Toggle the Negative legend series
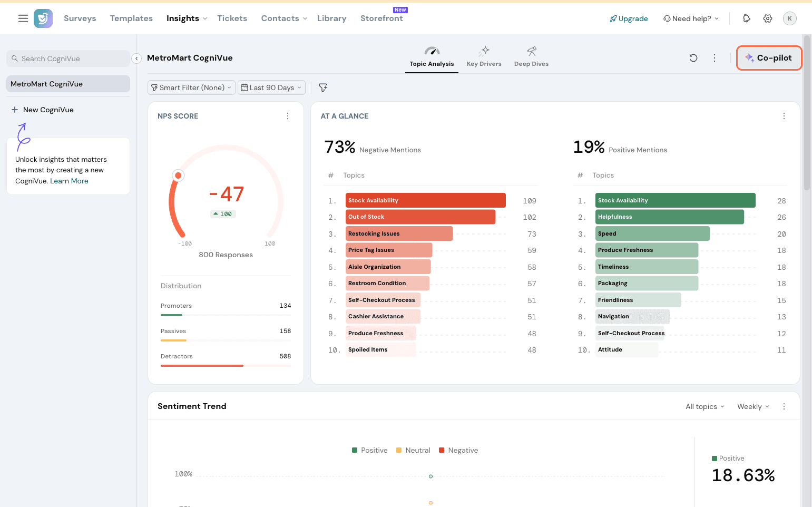 click(458, 450)
